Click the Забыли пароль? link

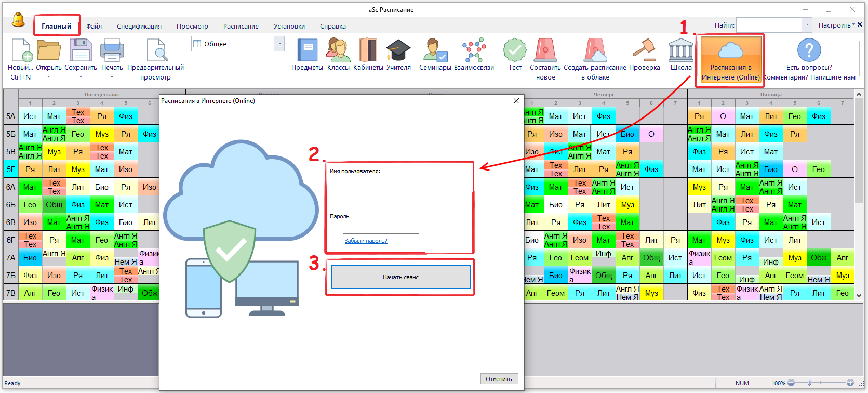366,241
